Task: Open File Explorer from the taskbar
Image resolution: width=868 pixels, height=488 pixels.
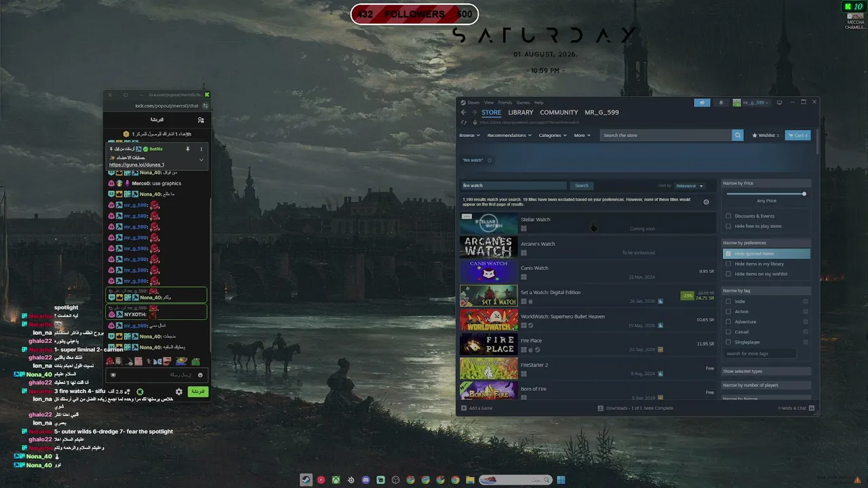Action: point(470,480)
